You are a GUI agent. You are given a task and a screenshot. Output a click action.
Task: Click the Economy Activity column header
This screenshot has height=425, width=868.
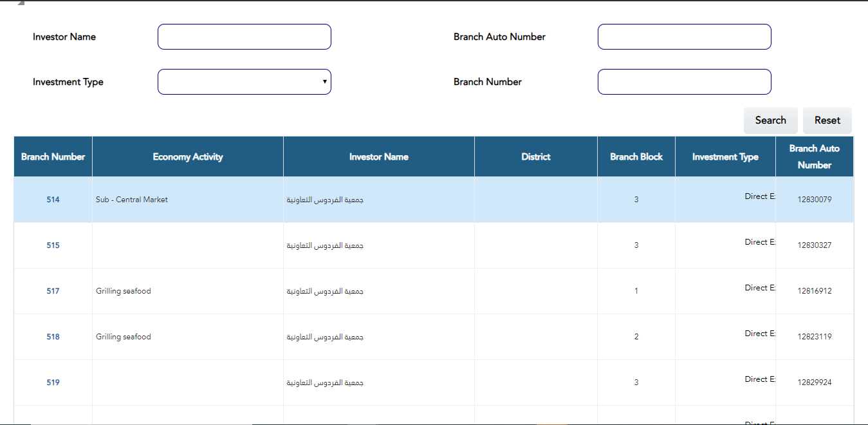click(x=188, y=156)
